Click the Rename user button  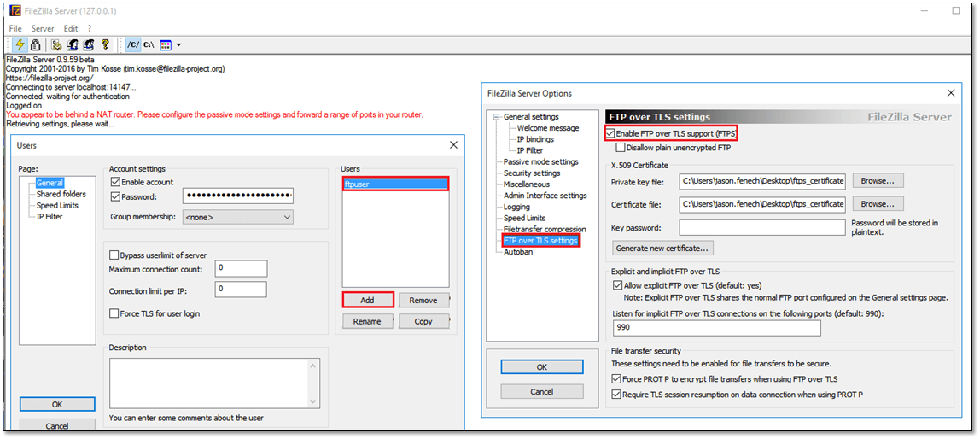point(367,321)
